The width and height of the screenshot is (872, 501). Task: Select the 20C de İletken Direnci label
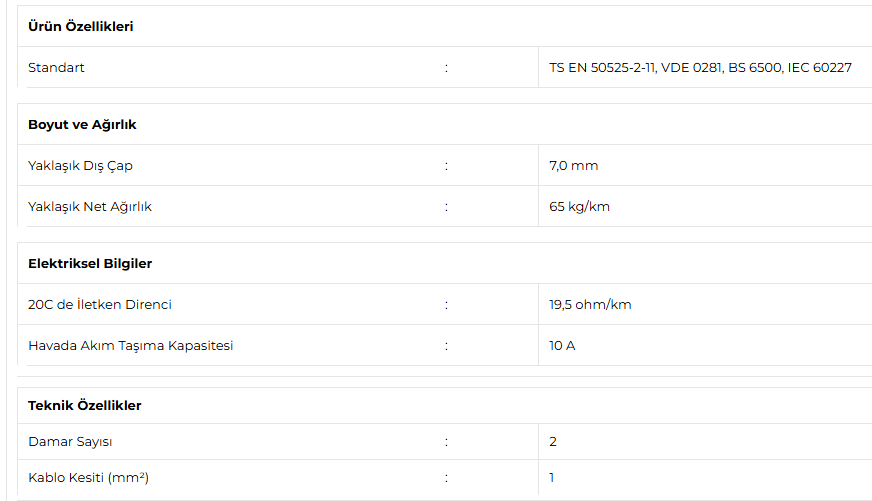point(100,305)
